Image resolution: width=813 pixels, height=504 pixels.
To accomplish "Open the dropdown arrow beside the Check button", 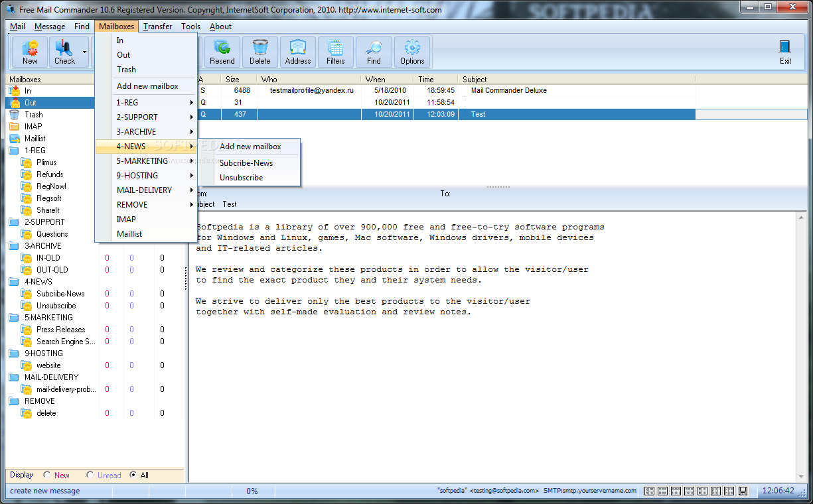I will tap(84, 52).
